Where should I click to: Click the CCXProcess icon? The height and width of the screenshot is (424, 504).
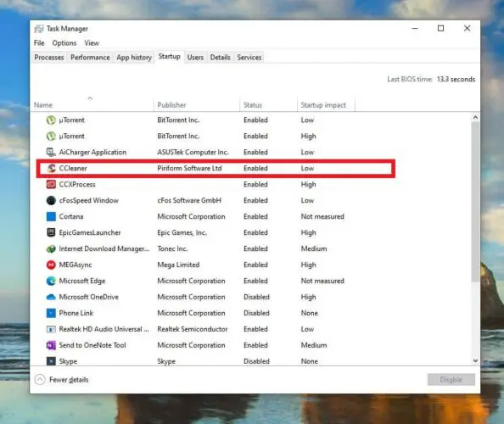click(x=51, y=184)
